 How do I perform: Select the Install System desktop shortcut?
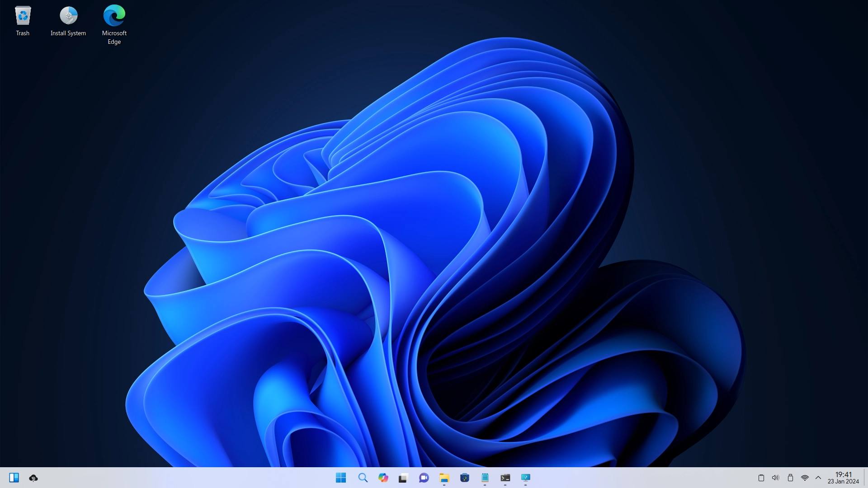point(68,21)
